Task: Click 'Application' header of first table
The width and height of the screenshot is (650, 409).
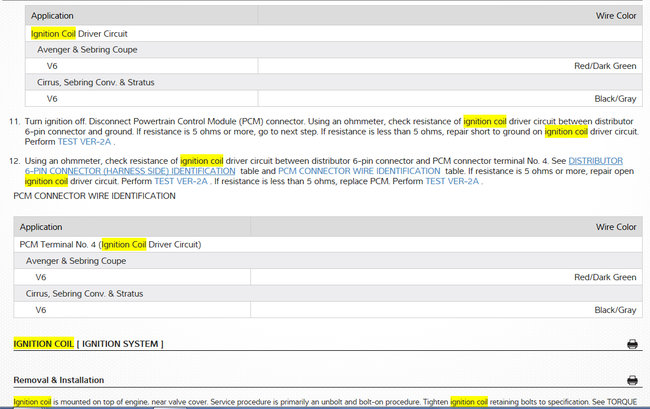Action: [52, 16]
